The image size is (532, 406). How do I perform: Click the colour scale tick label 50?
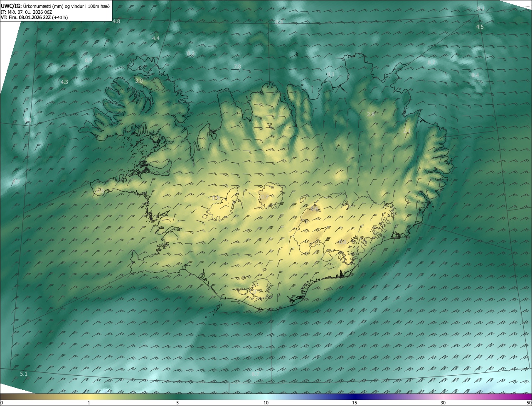point(529,403)
